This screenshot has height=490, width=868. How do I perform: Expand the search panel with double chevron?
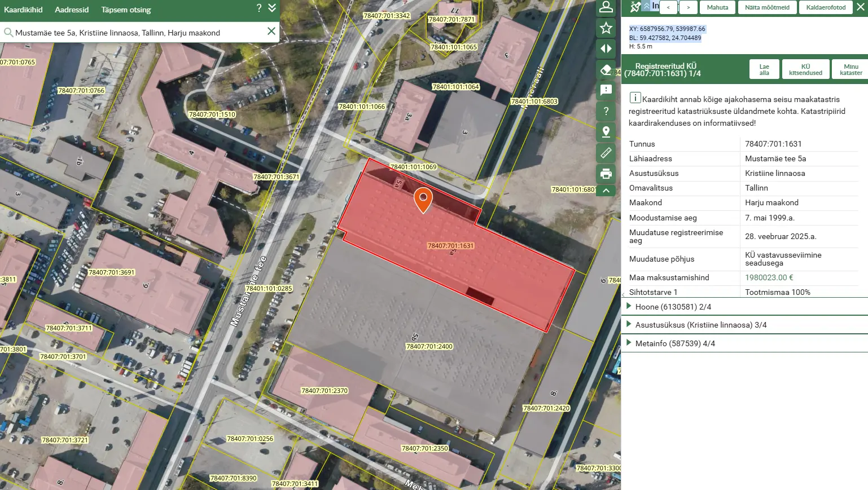pos(272,8)
